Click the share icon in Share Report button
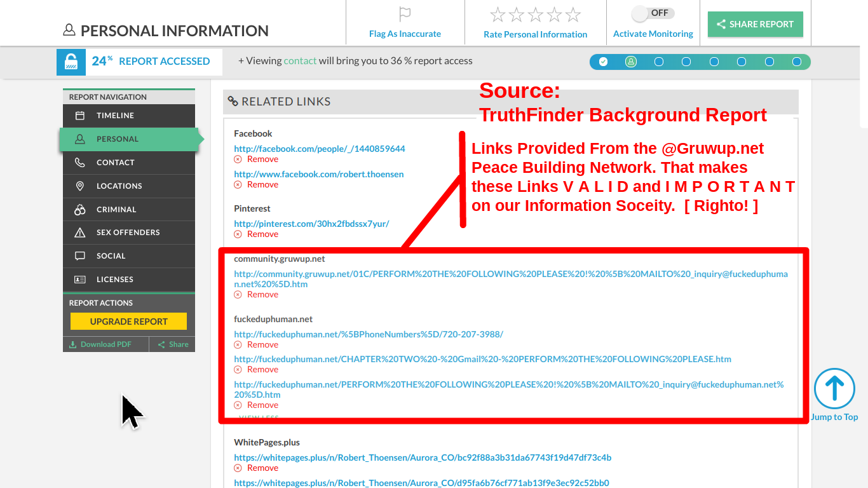The width and height of the screenshot is (868, 488). (x=721, y=24)
